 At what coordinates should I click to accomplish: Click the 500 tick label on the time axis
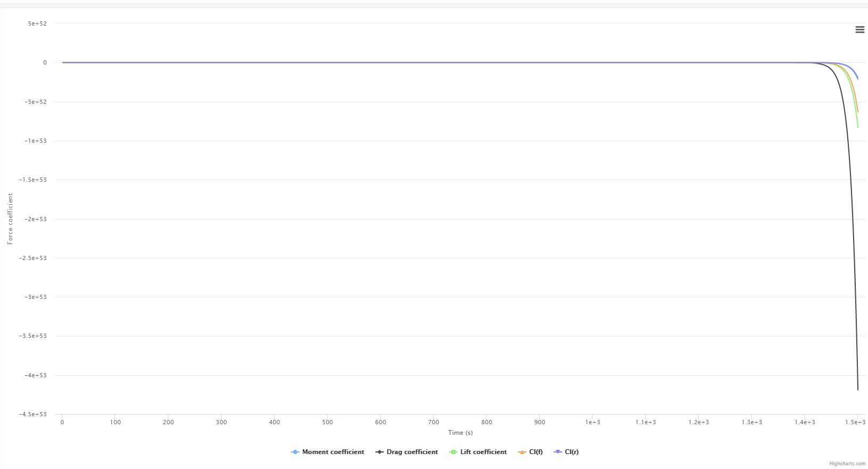click(x=327, y=422)
